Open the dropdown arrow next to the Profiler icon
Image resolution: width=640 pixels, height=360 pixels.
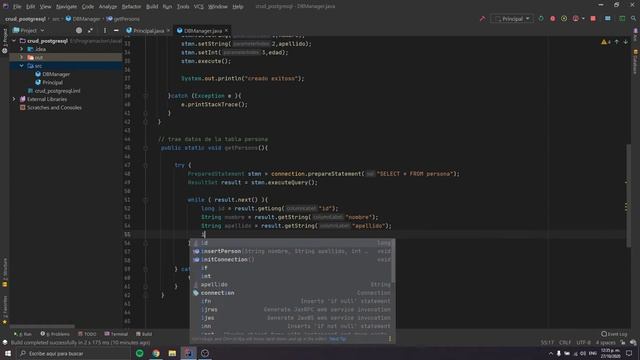pos(583,19)
